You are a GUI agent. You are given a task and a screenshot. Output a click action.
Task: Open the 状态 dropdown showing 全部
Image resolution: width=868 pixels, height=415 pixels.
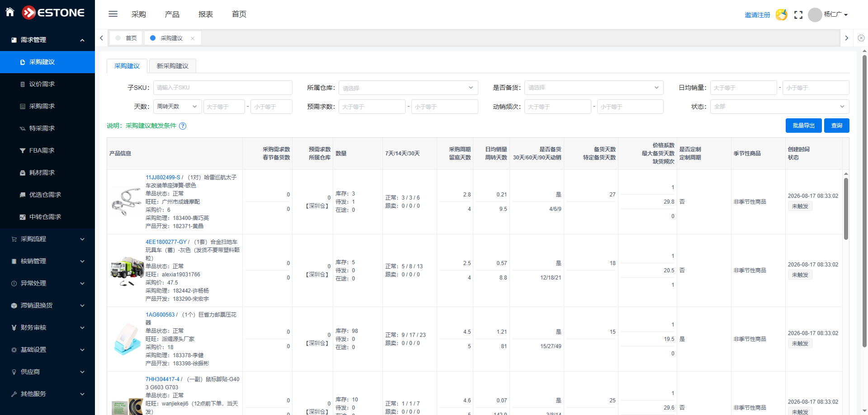780,107
